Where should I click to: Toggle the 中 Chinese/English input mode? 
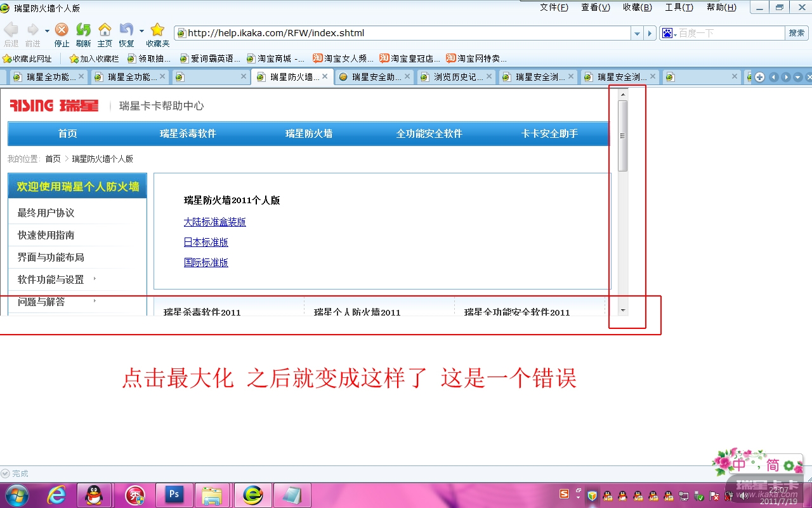(740, 465)
